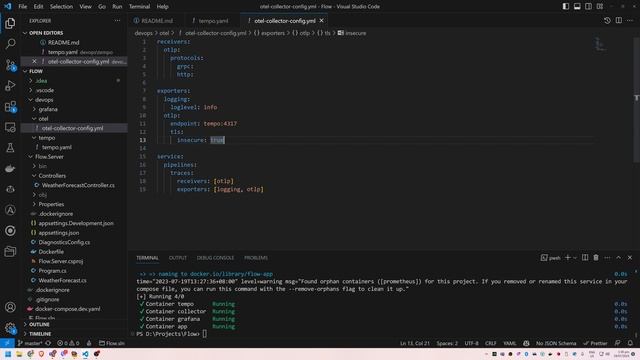Click errors and warnings status indicator

(69, 343)
